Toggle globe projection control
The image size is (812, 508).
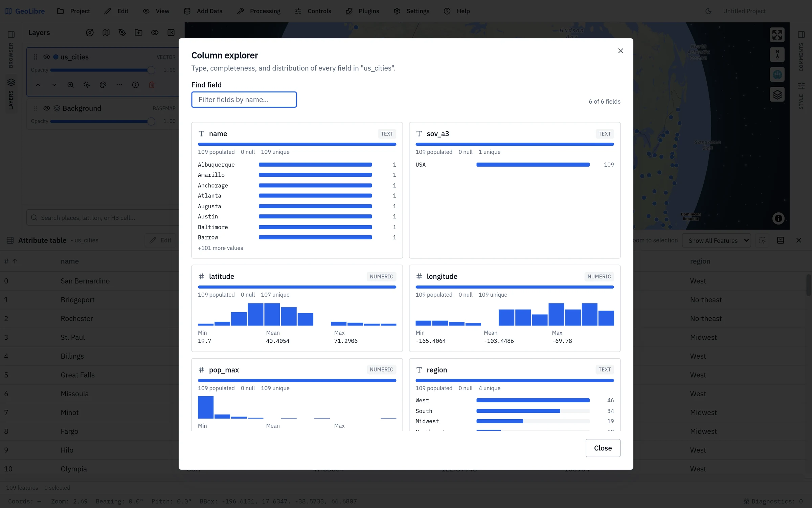point(777,75)
